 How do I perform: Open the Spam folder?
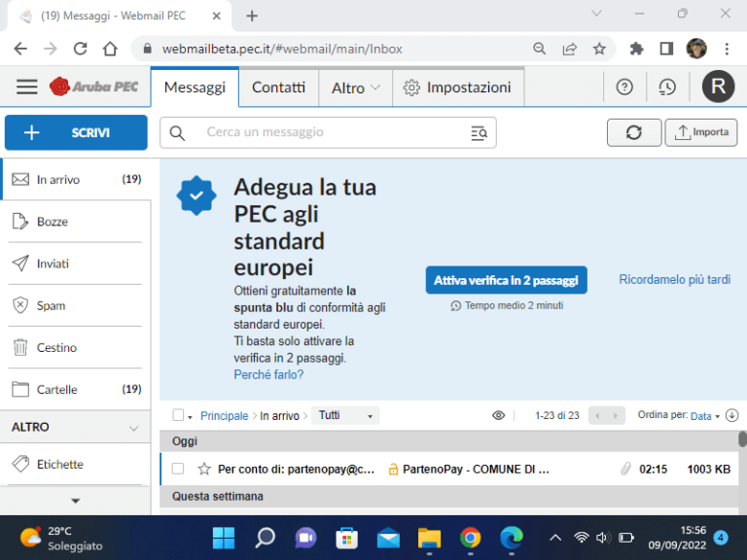tap(75, 305)
